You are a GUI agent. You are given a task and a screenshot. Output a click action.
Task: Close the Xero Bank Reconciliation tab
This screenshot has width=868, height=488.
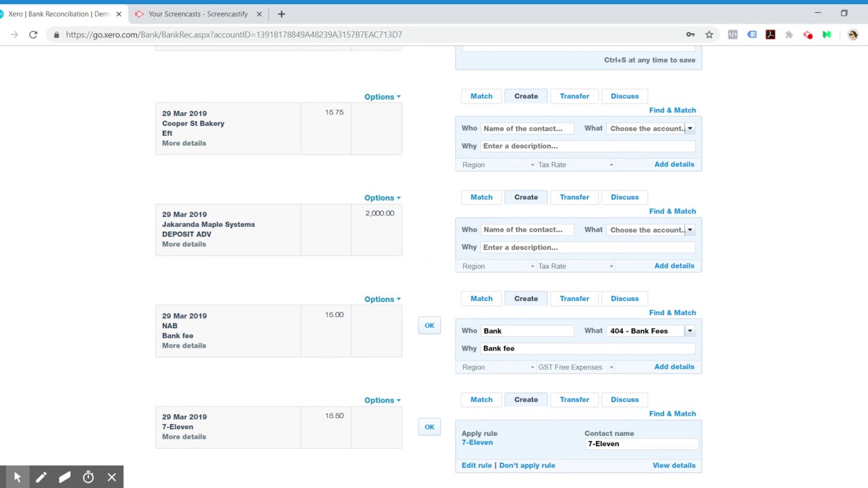pyautogui.click(x=119, y=14)
